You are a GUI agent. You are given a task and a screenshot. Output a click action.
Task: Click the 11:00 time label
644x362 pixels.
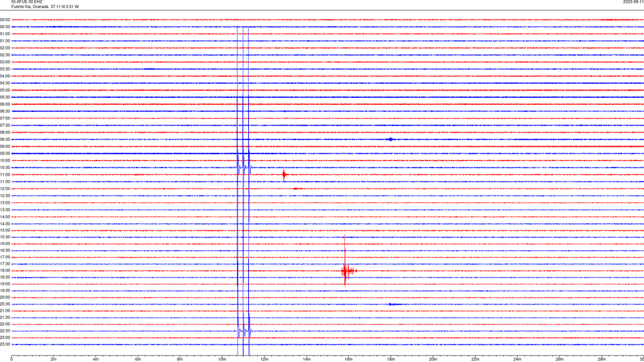click(5, 174)
